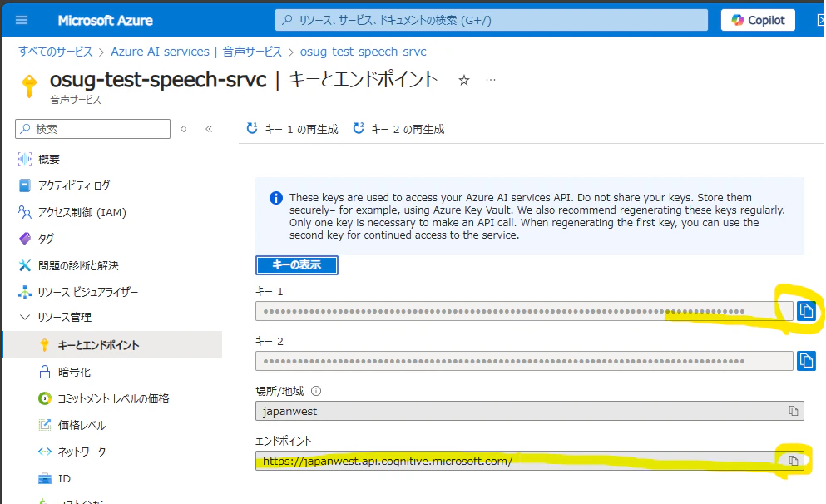Focus the global resource search box

[x=491, y=21]
